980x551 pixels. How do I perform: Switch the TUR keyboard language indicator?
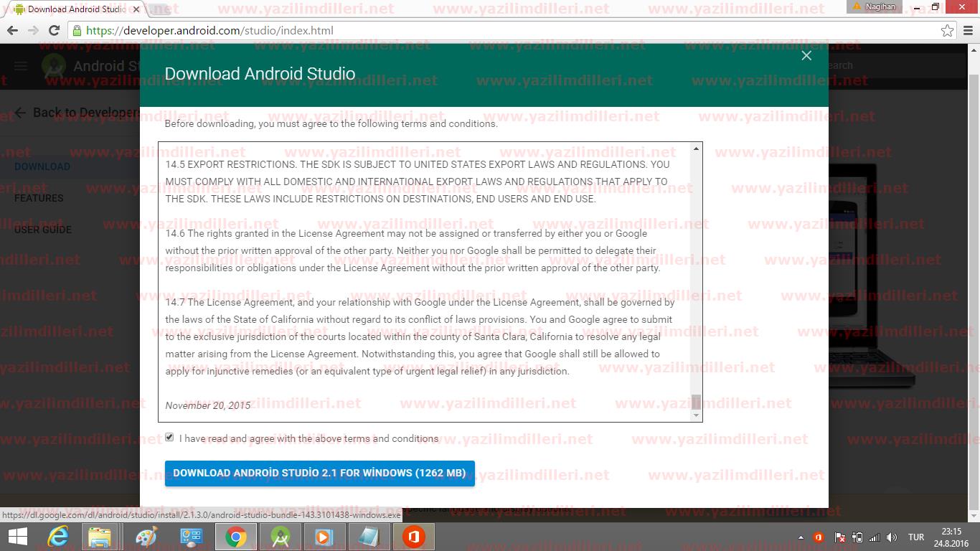pos(916,537)
